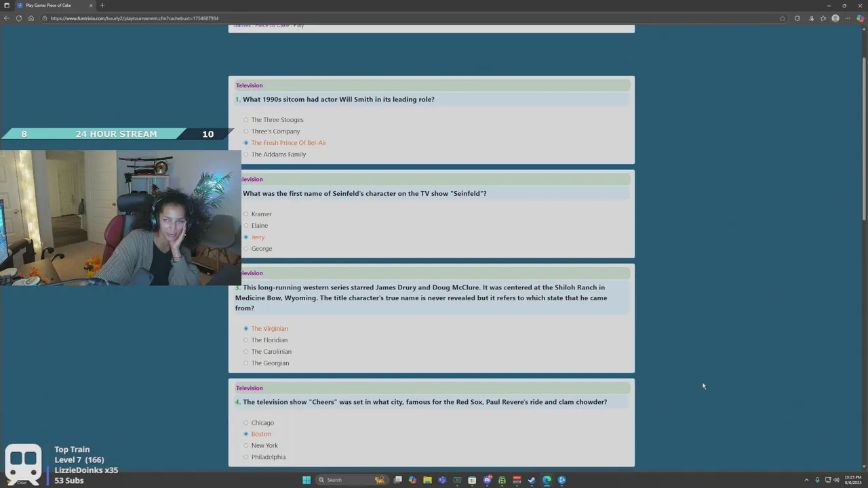Open the browser Extensions icon
Viewport: 868px width, 488px height.
pyautogui.click(x=797, y=18)
